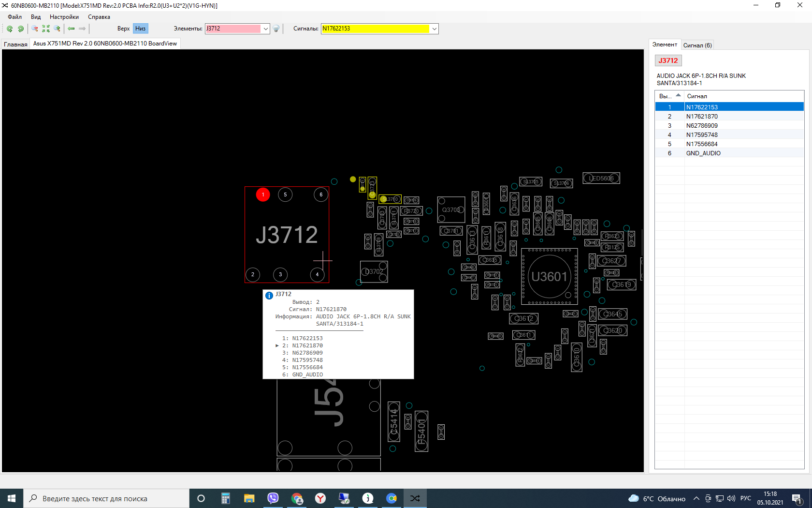Viewport: 812px width, 508px height.
Task: Click pin 6 of J3712 on board
Action: click(x=321, y=194)
